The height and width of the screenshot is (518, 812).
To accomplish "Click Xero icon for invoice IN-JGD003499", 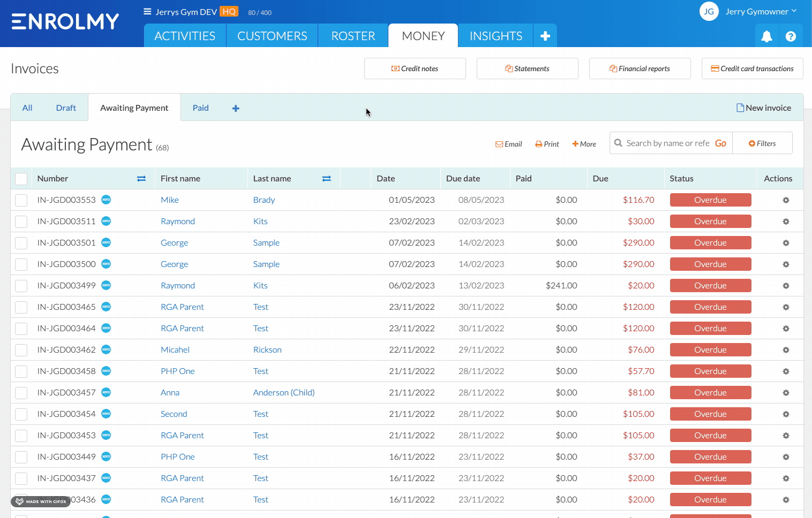I will pyautogui.click(x=106, y=285).
